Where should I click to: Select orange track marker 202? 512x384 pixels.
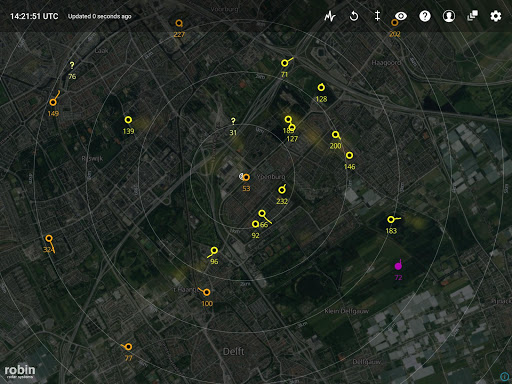click(395, 23)
